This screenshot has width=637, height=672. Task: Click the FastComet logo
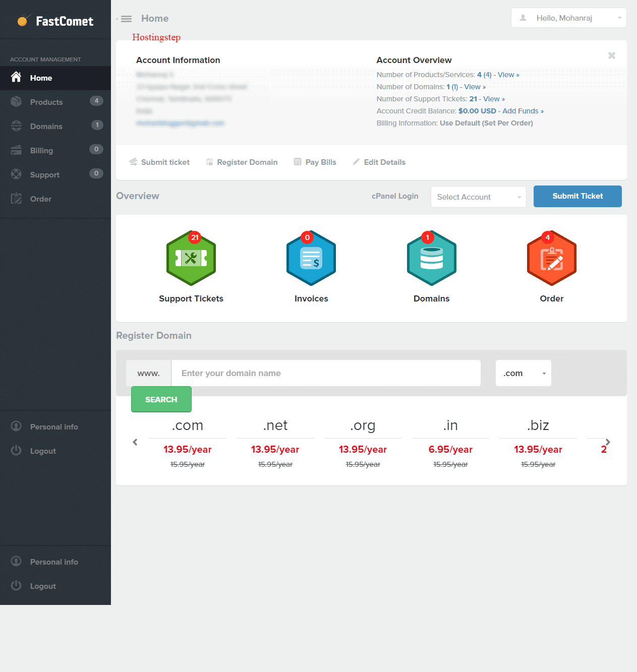pyautogui.click(x=55, y=21)
